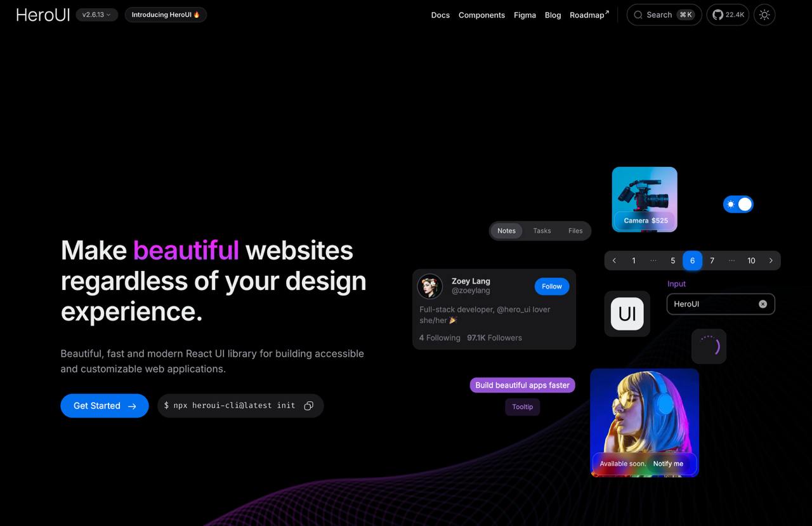
Task: Click the Notify me button
Action: [x=668, y=464]
